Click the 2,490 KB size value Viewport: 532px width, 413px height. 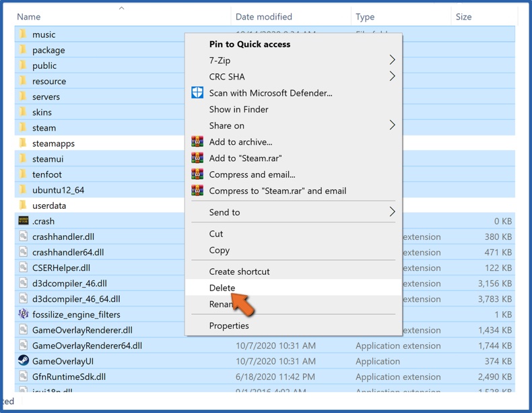[495, 377]
